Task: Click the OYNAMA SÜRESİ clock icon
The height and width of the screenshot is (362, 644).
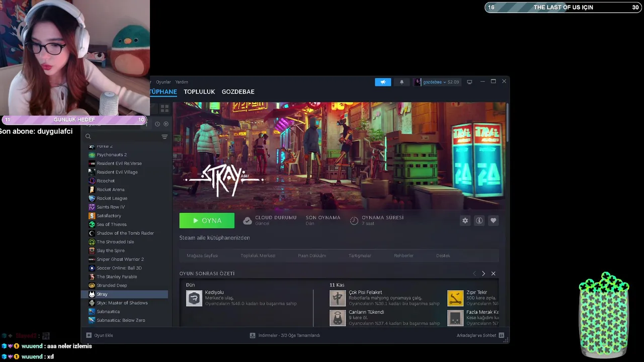Action: [354, 221]
